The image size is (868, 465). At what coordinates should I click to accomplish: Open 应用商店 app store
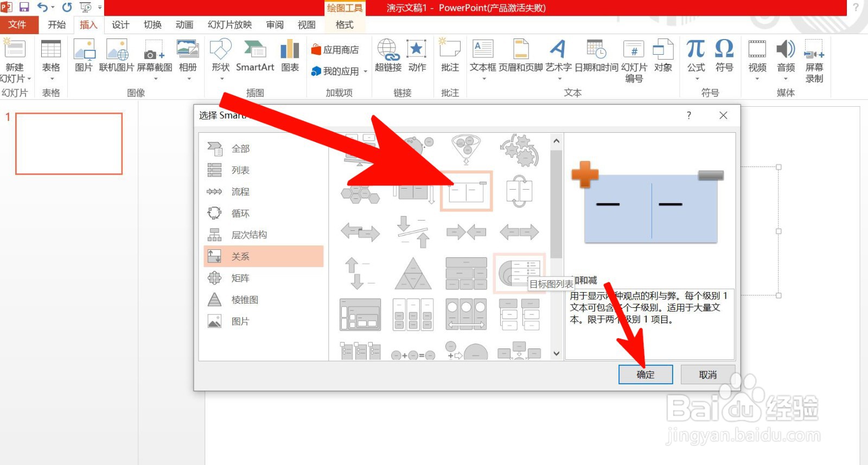point(335,50)
